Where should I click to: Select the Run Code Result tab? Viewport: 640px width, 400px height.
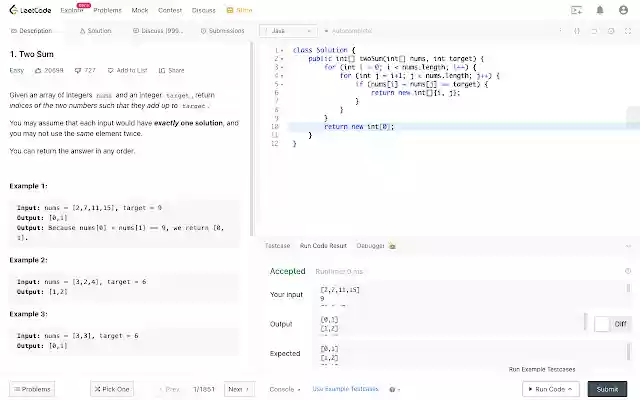(323, 246)
